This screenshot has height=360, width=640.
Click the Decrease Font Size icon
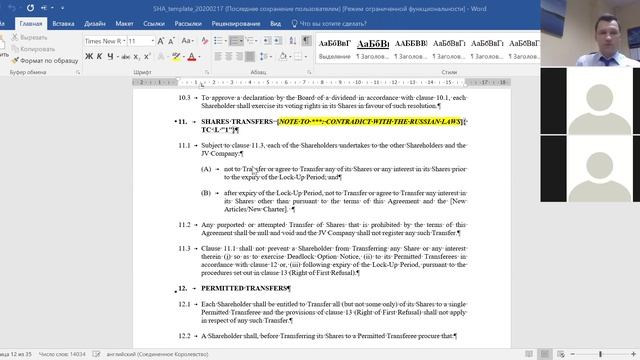(x=171, y=41)
